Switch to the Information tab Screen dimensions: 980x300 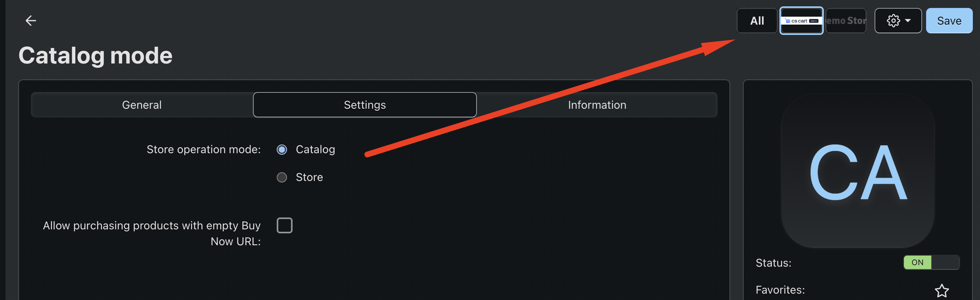coord(597,105)
